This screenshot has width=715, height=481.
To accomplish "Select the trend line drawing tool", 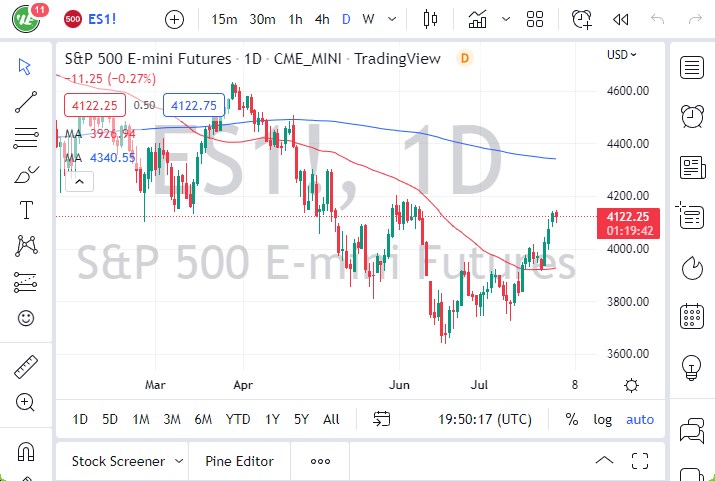I will pyautogui.click(x=26, y=101).
